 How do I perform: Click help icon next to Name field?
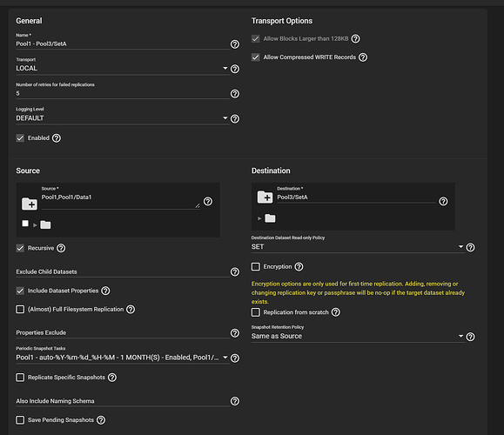[x=235, y=44]
